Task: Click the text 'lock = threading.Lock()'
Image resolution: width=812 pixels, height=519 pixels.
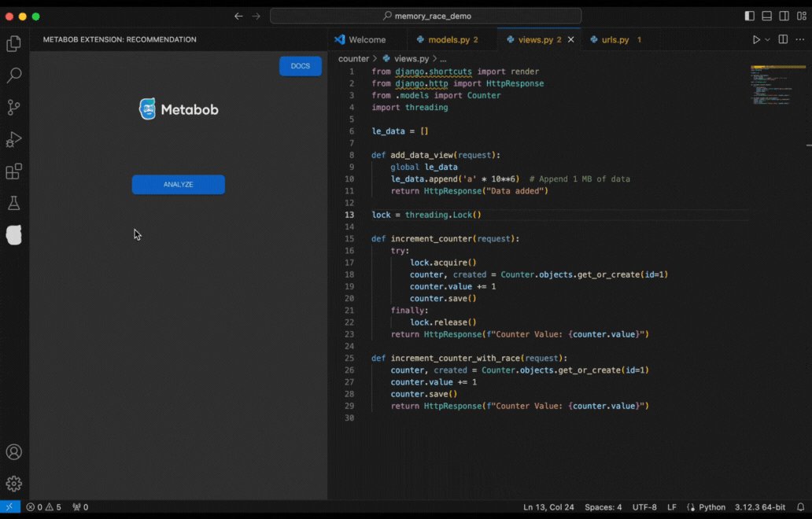Action: pyautogui.click(x=426, y=215)
